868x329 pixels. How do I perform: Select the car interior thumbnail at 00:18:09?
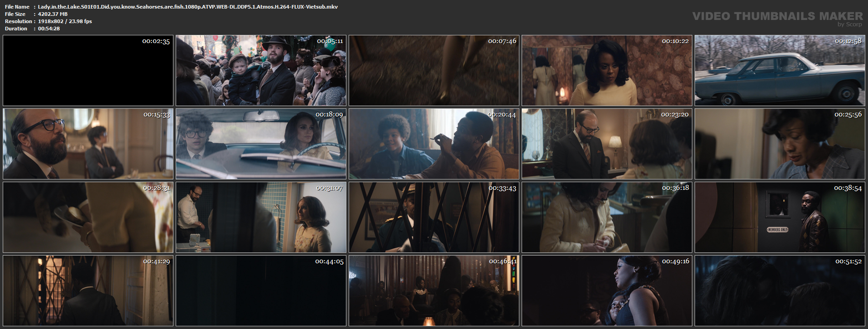261,144
